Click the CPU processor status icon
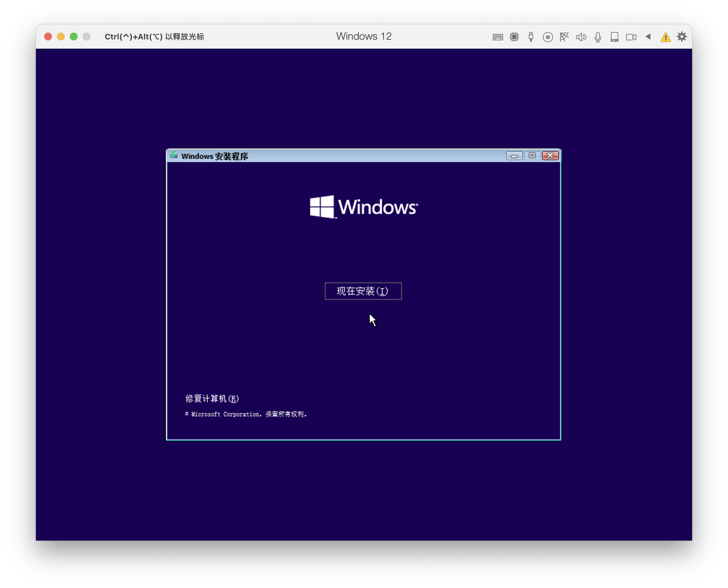This screenshot has height=588, width=728. 514,37
